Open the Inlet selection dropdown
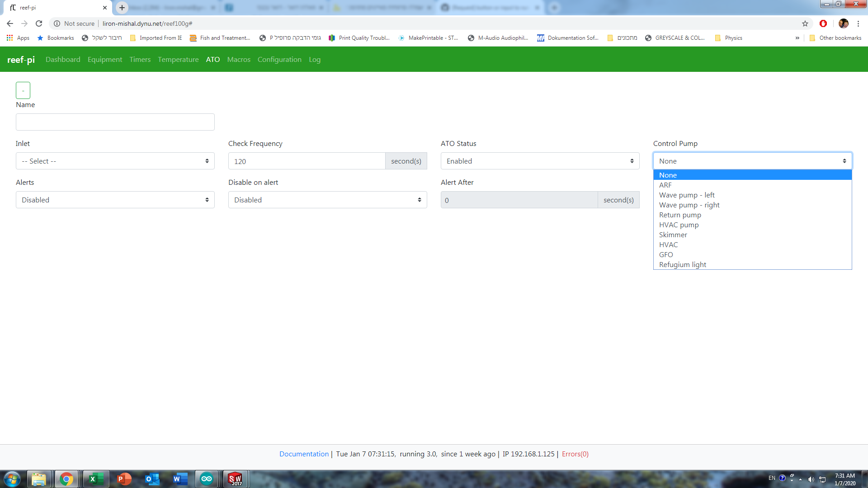Image resolution: width=868 pixels, height=488 pixels. pos(115,161)
